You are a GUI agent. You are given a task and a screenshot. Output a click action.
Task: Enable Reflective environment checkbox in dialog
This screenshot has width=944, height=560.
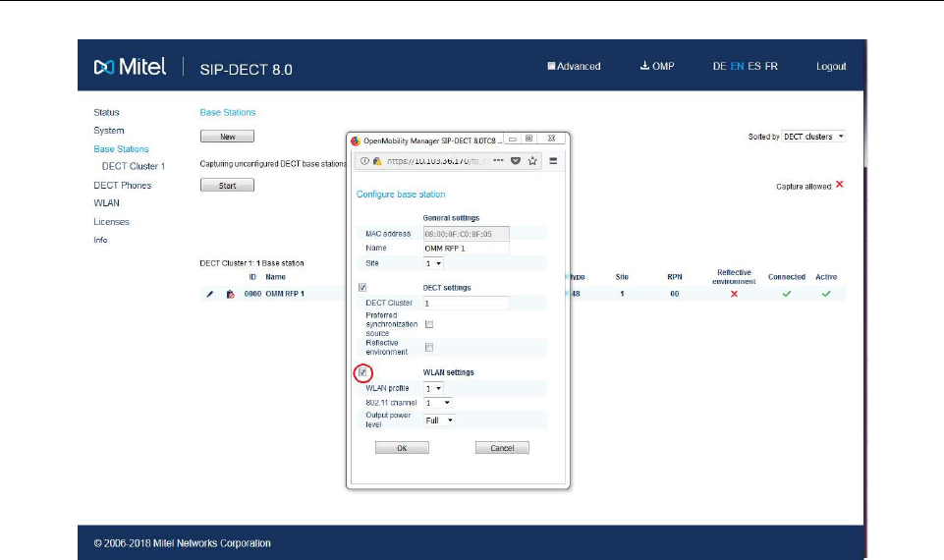coord(429,347)
